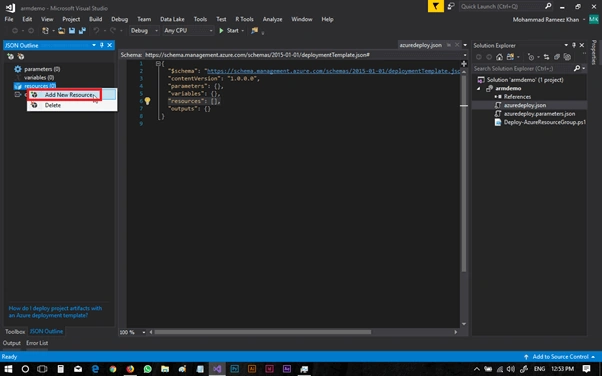602x376 pixels.
Task: Open the Debug configuration dropdown
Action: (144, 31)
